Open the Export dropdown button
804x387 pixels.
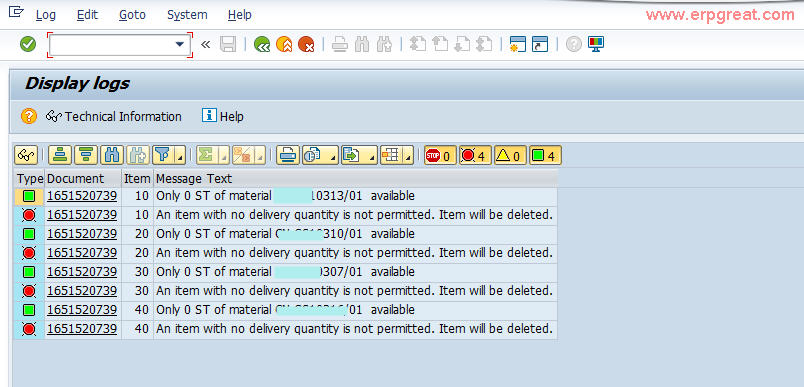pos(358,155)
